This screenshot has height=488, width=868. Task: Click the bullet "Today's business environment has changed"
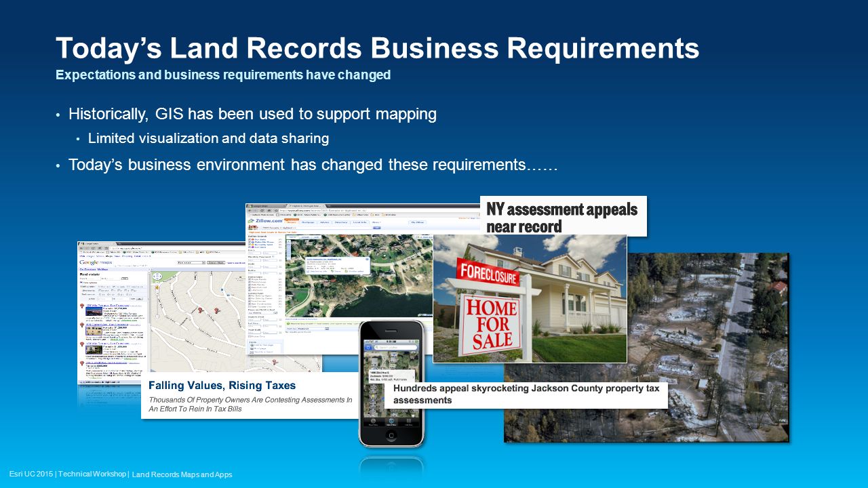pyautogui.click(x=313, y=165)
